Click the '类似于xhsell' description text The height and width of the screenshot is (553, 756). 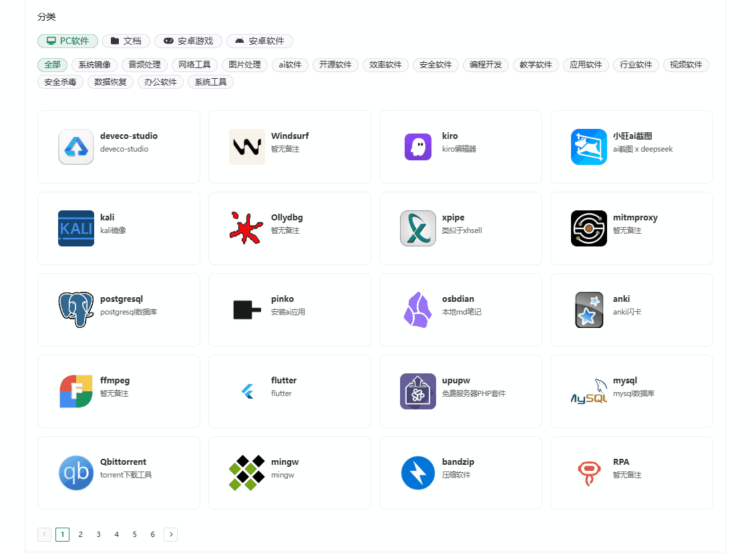click(462, 230)
